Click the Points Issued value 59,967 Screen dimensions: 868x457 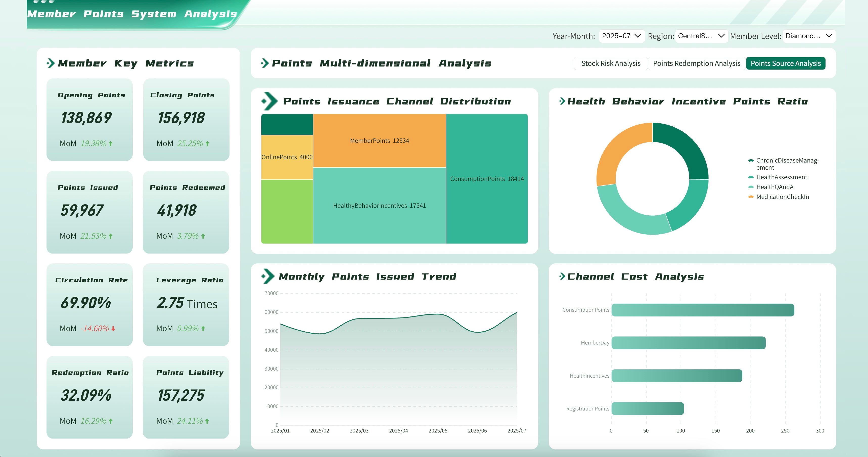click(82, 210)
